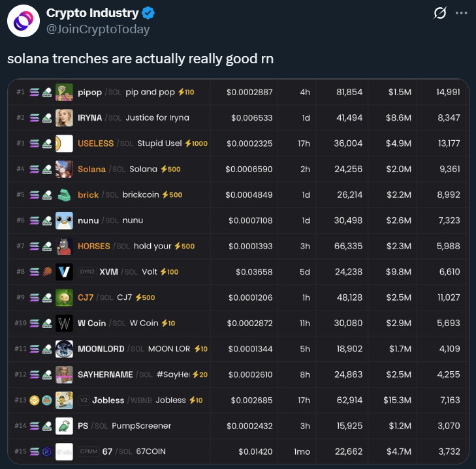Click the green brick token icon

point(64,195)
